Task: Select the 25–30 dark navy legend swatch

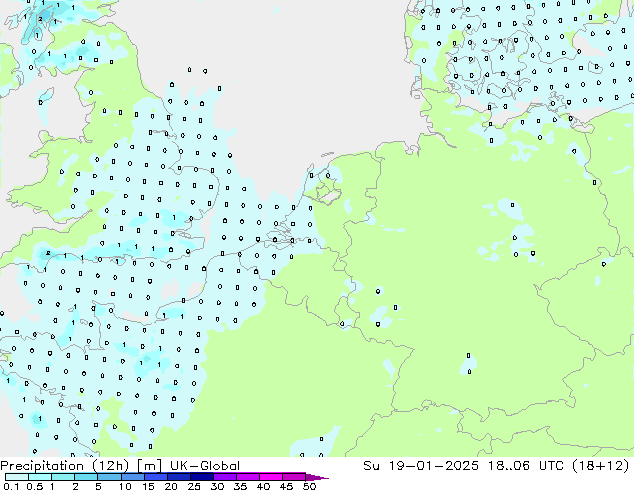Action: coord(202,477)
